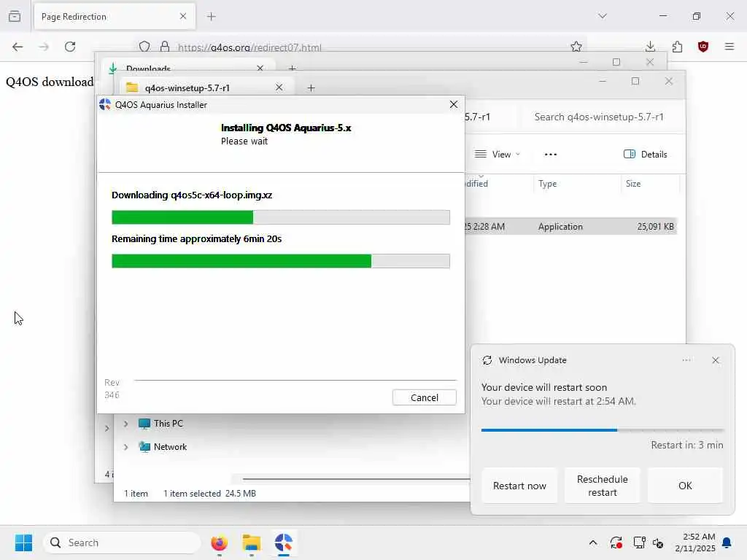The height and width of the screenshot is (560, 747).
Task: Open Windows Update notification options menu
Action: point(686,360)
